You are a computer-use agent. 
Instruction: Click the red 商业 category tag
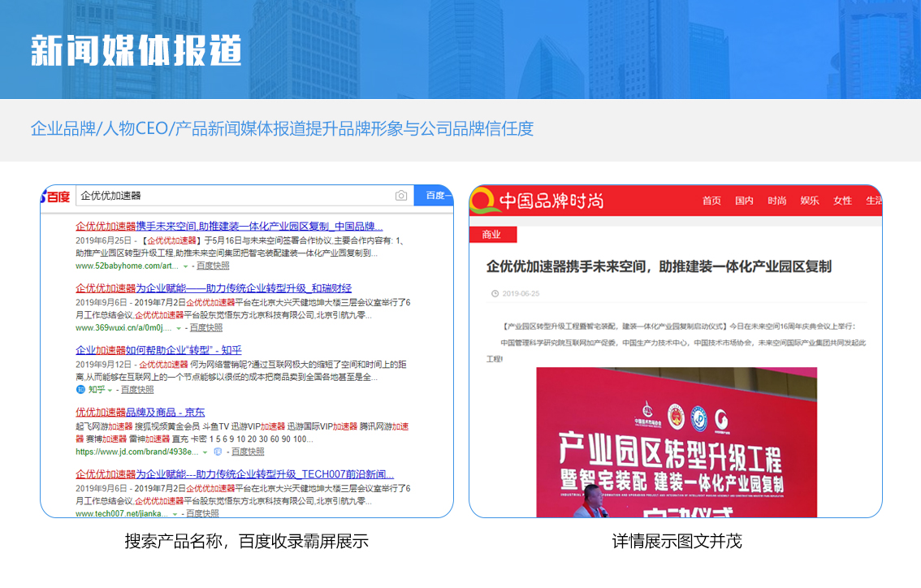493,235
